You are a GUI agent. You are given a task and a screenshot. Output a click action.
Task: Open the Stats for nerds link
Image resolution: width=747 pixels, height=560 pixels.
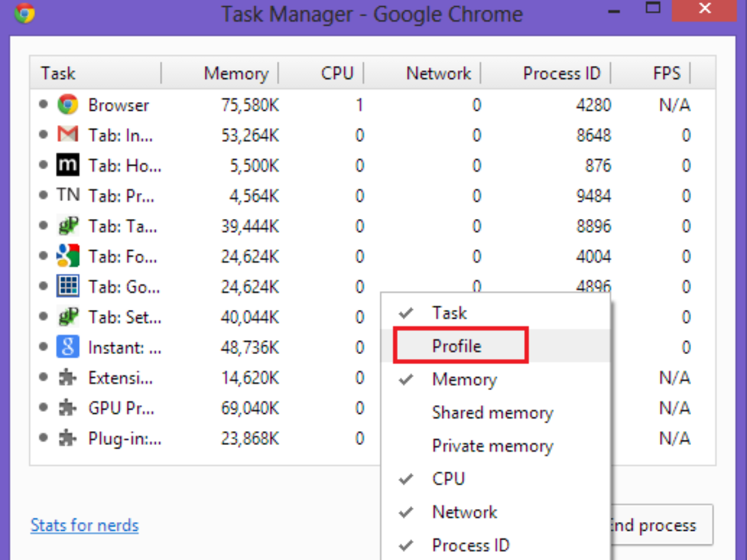[85, 526]
